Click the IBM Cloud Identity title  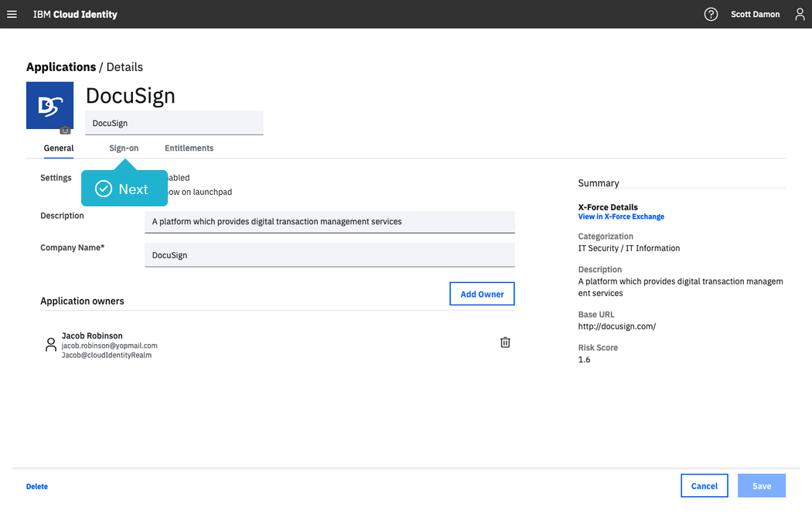pyautogui.click(x=75, y=15)
